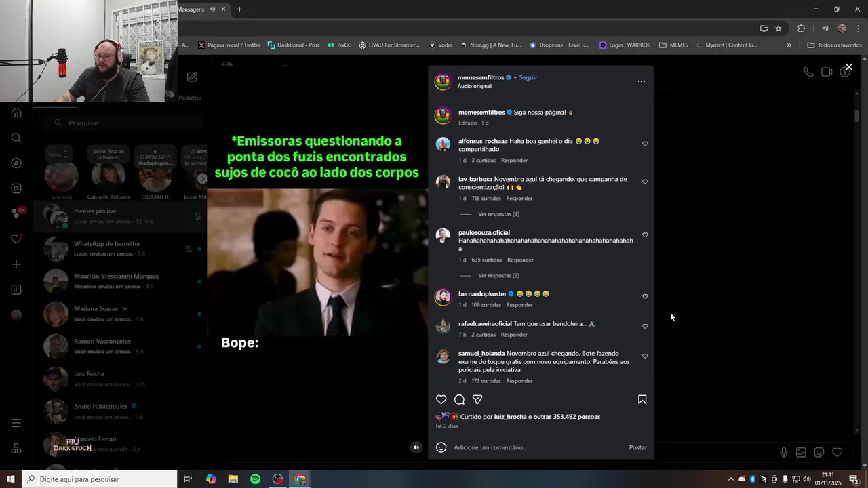Open the Bruno Habitzreuter chat
This screenshot has height=488, width=868.
[x=120, y=411]
